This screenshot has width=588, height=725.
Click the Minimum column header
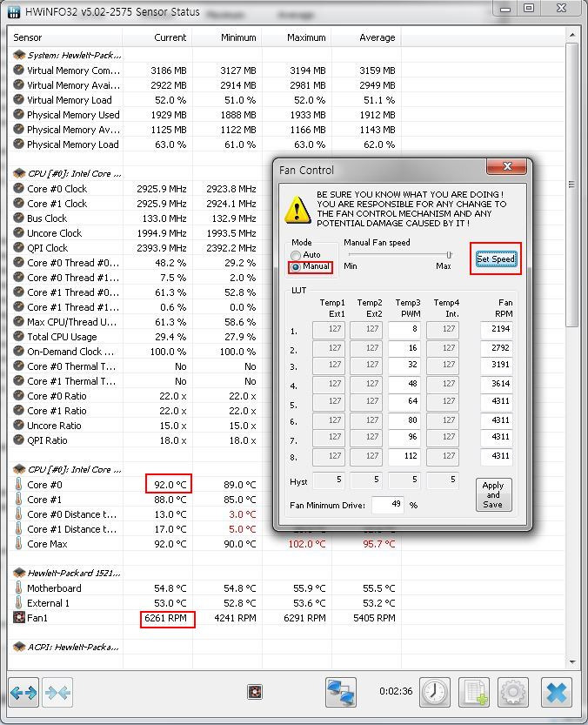coord(227,37)
